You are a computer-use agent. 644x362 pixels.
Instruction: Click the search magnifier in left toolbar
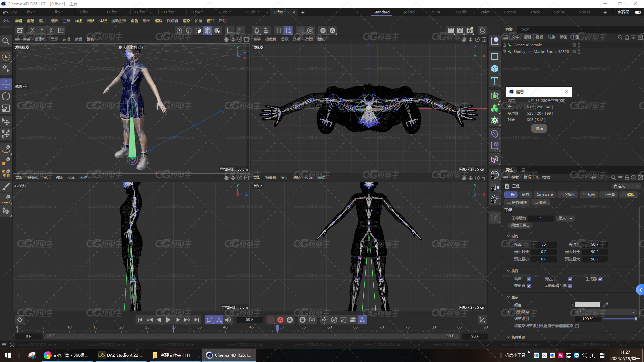tap(6, 41)
